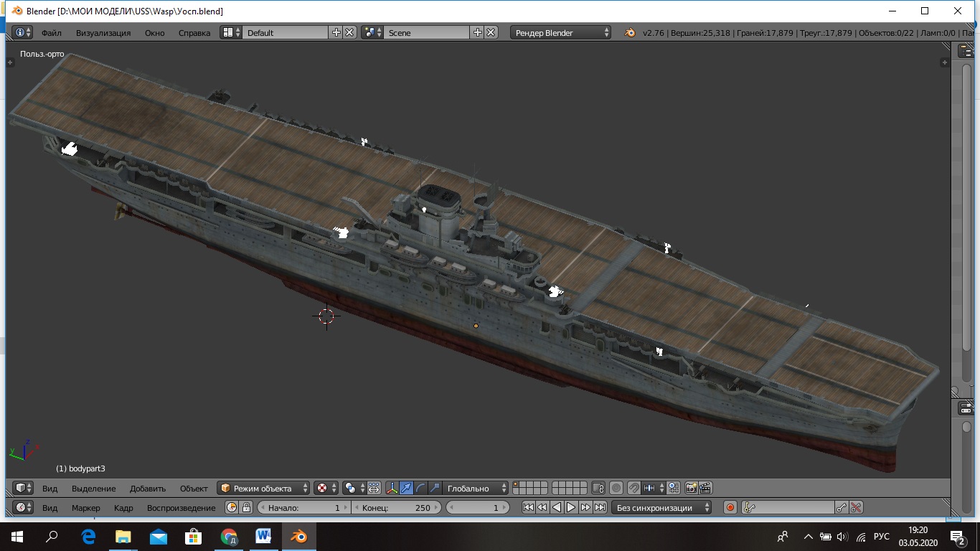Toggle the timeline frame range lock

click(246, 508)
